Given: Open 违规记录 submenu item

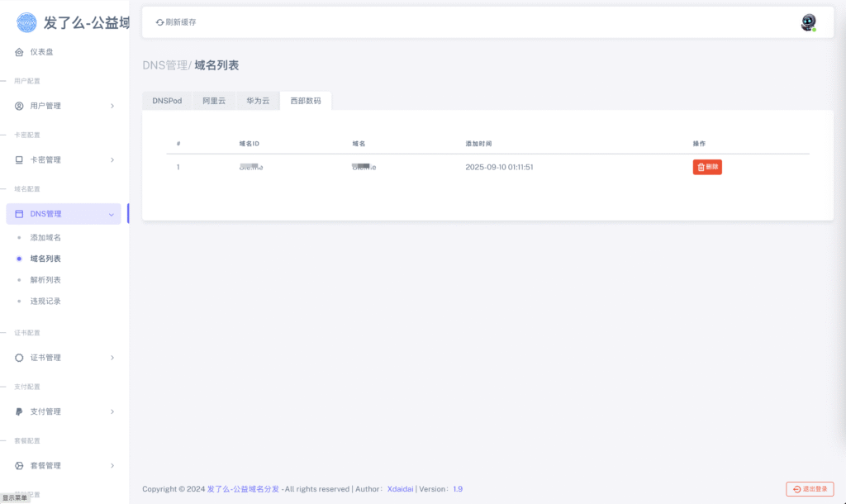Looking at the screenshot, I should coord(45,301).
